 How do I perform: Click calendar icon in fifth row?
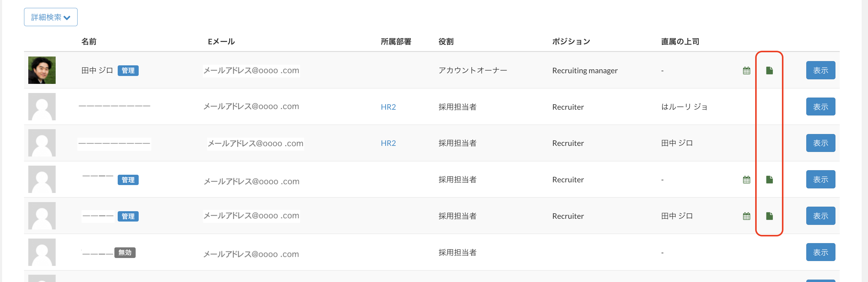746,216
